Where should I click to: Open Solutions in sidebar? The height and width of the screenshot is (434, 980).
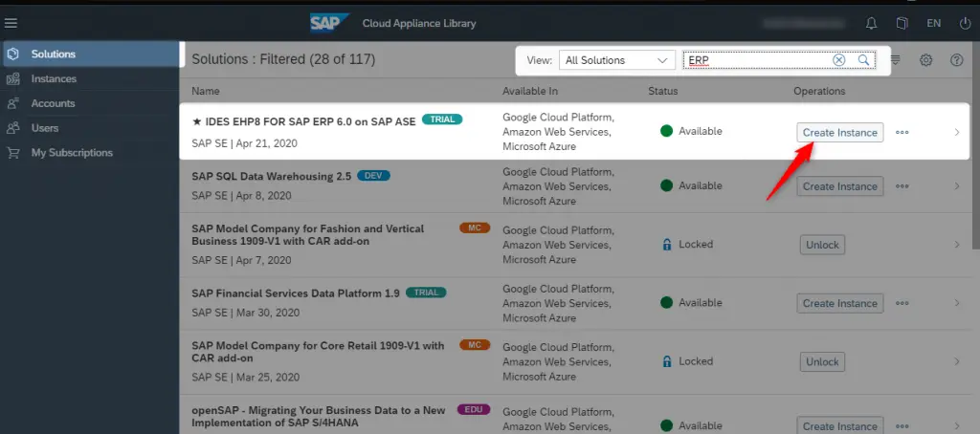click(91, 54)
